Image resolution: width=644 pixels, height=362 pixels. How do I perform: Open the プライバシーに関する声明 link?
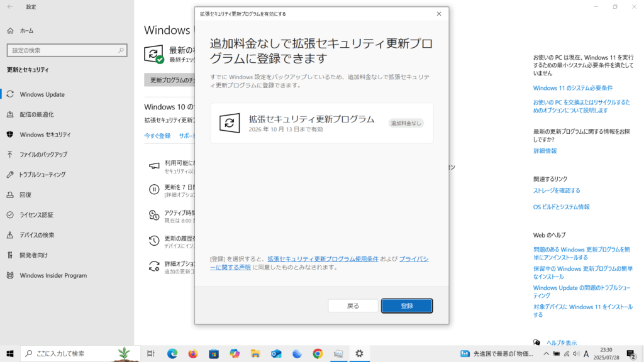tap(319, 263)
